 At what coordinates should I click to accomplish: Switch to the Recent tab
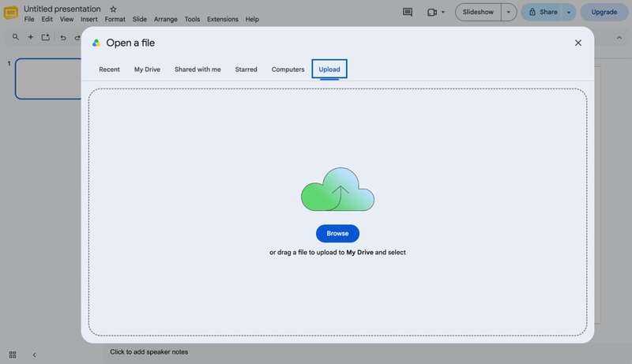pos(109,69)
